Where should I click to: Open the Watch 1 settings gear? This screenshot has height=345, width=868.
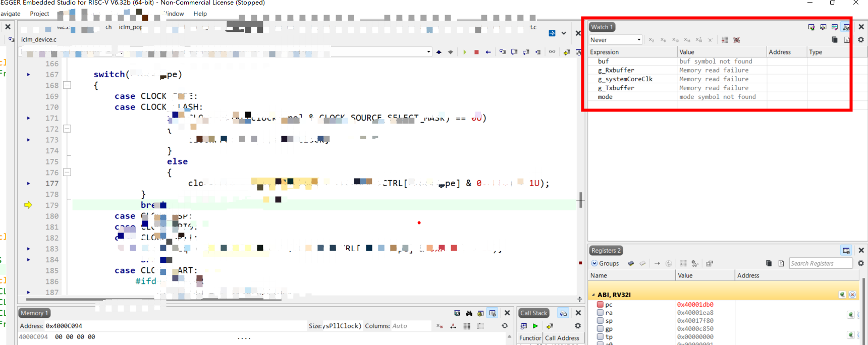(x=861, y=40)
